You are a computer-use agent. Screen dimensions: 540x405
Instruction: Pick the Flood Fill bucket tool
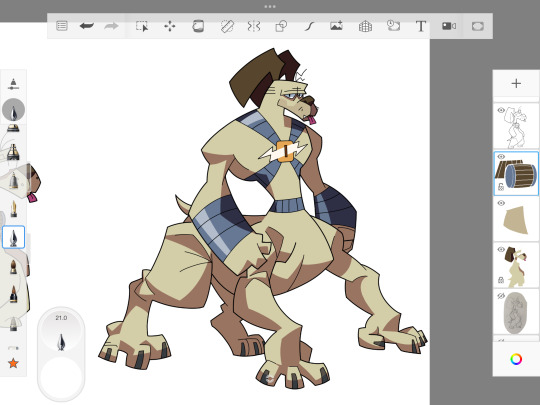pyautogui.click(x=198, y=26)
